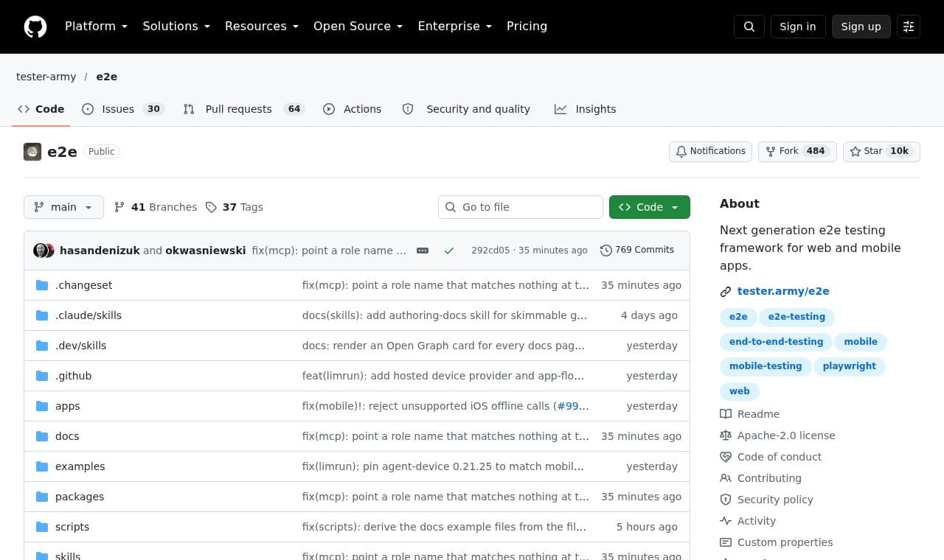Click the Readme book icon
Image resolution: width=944 pixels, height=560 pixels.
coord(726,414)
